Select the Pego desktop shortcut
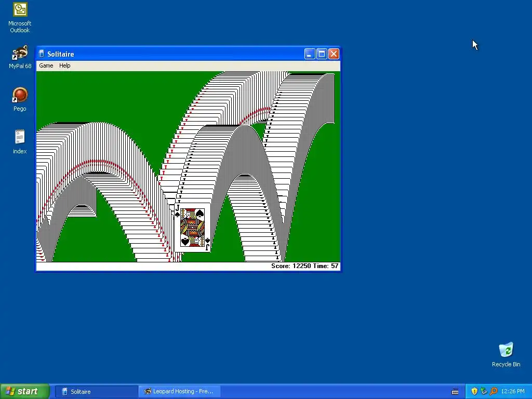The width and height of the screenshot is (532, 399). tap(20, 99)
